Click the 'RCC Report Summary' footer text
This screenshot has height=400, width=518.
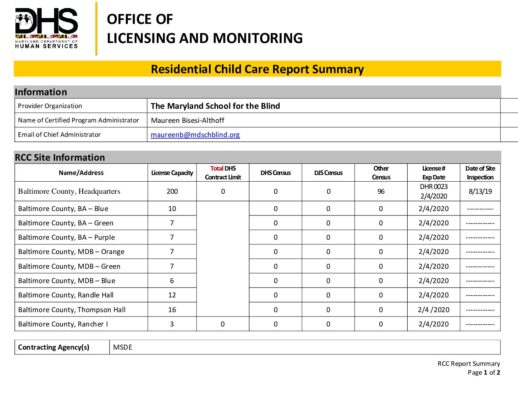[x=469, y=364]
